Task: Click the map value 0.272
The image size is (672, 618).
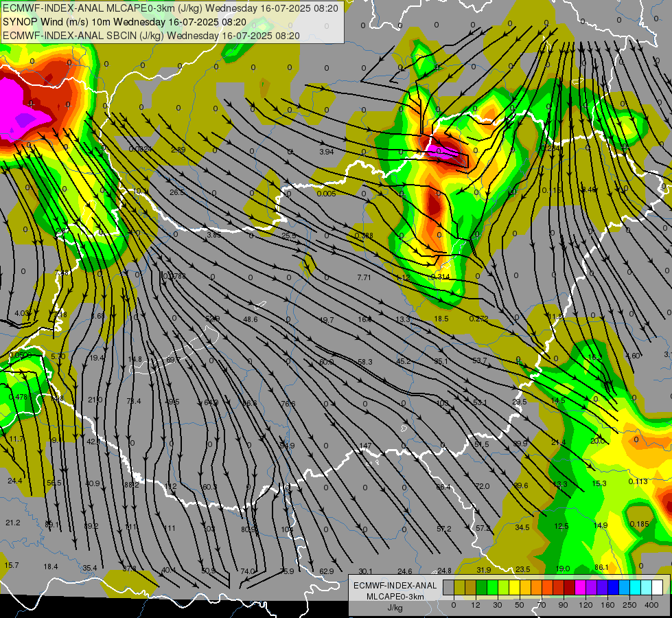Action: click(478, 319)
